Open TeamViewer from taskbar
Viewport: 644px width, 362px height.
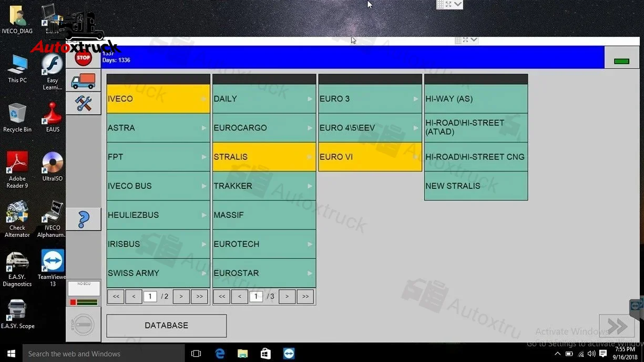point(289,354)
